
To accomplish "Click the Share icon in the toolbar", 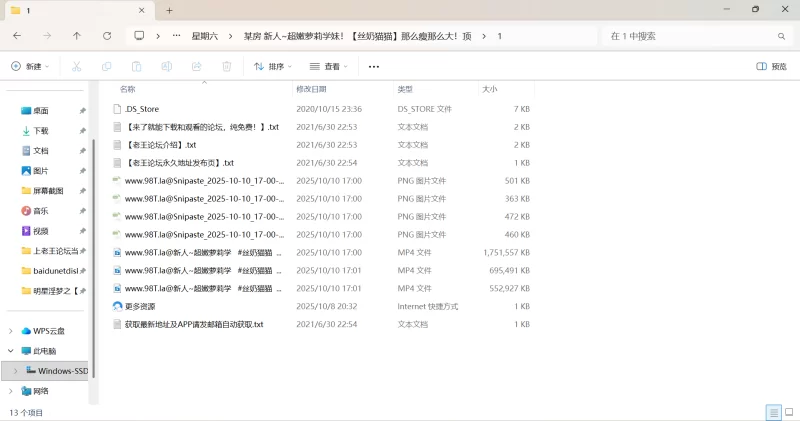I will pos(197,66).
